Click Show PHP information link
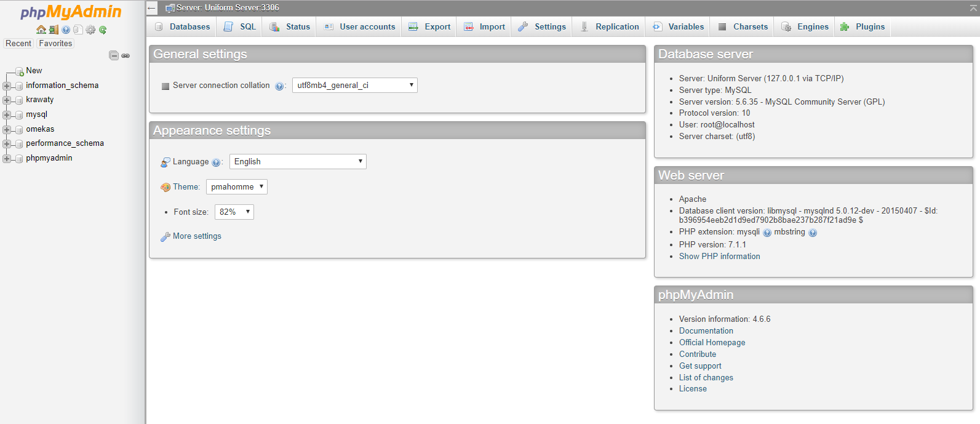 pos(720,257)
